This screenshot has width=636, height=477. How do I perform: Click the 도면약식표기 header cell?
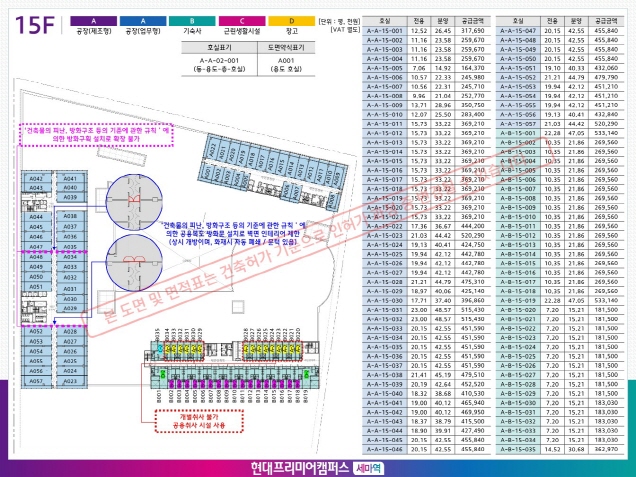pyautogui.click(x=288, y=47)
